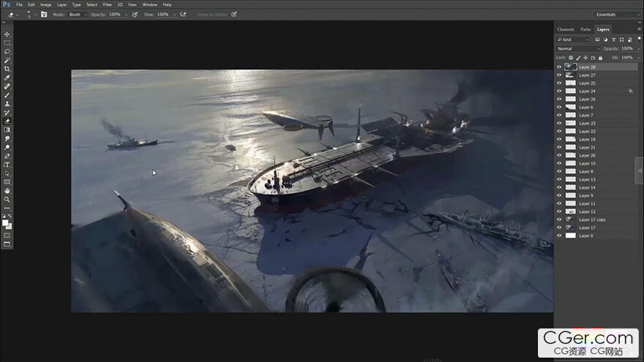Open the Filter menu
This screenshot has width=644, height=362.
107,4
